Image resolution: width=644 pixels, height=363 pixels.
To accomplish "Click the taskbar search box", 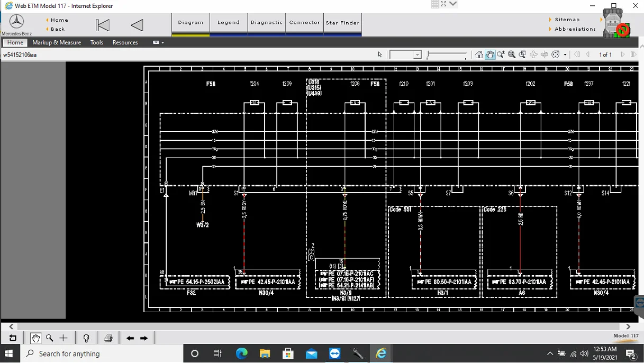I will [102, 353].
